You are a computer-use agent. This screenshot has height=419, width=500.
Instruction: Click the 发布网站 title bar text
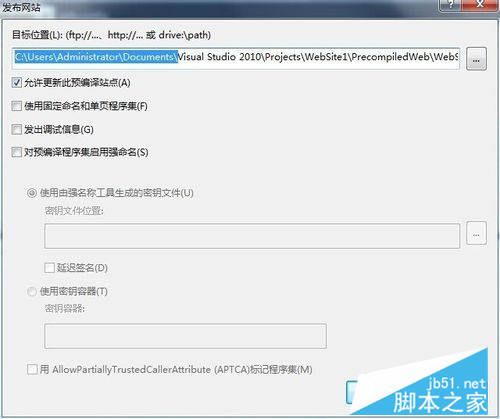(x=21, y=7)
